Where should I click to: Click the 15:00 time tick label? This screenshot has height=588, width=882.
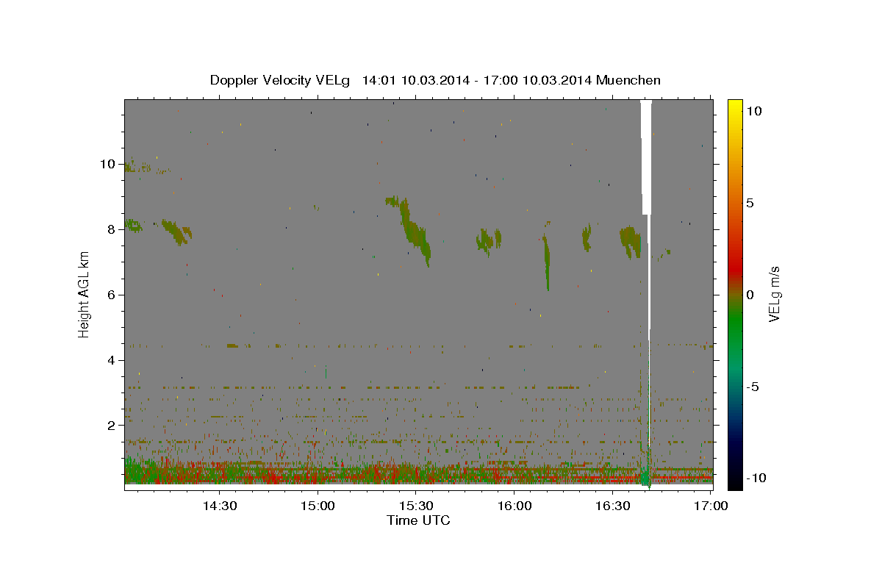[x=318, y=506]
